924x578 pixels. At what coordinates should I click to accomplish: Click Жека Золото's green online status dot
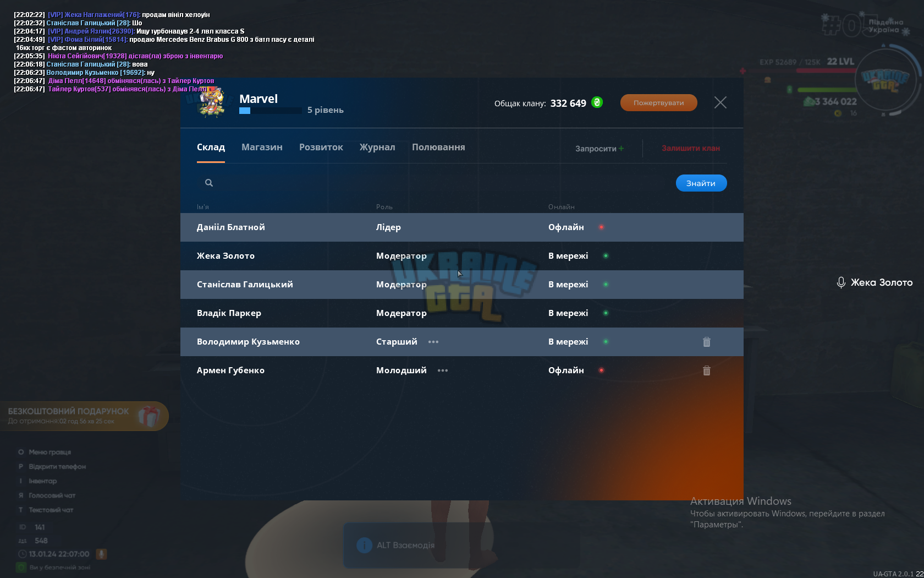(x=606, y=256)
